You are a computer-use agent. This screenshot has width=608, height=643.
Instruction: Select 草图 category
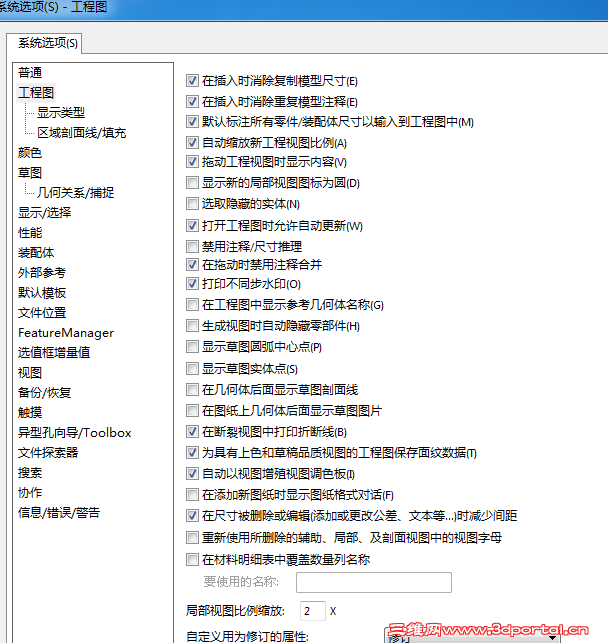click(30, 173)
